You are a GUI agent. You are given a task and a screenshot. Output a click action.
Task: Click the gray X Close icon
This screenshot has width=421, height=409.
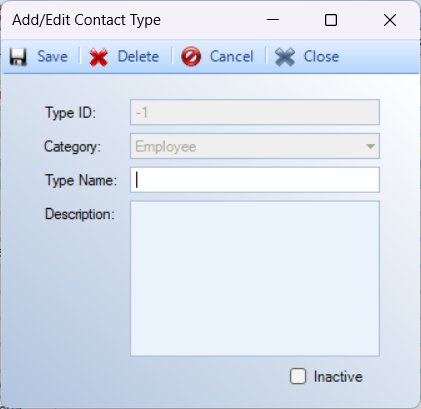pos(285,57)
